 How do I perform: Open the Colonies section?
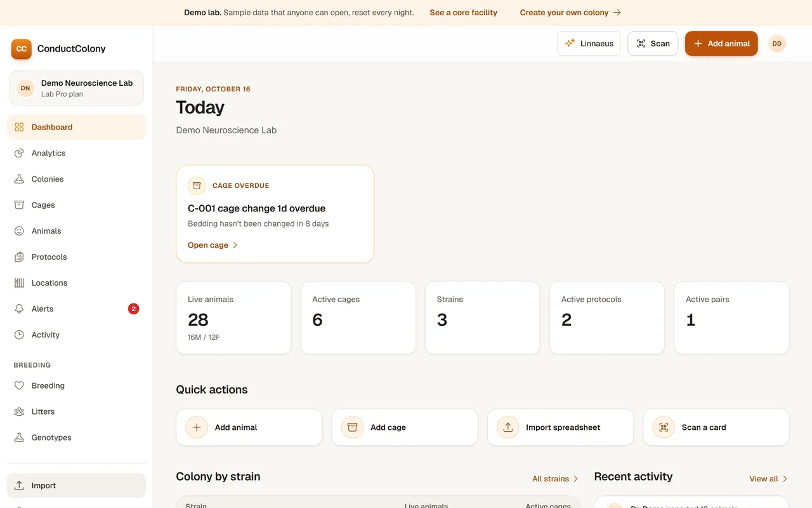point(76,179)
